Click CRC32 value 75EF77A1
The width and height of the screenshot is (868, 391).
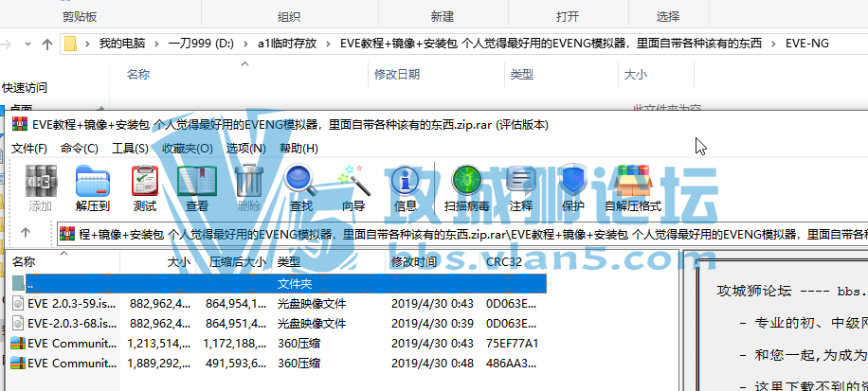tap(512, 344)
